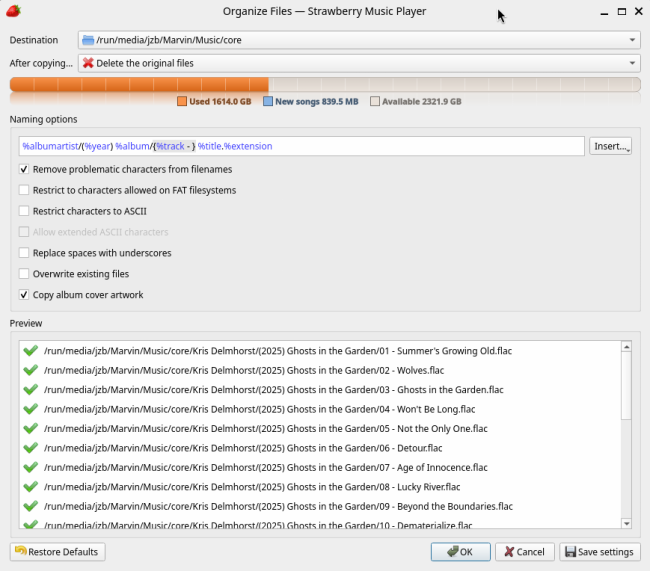Select preview row 03 - Ghosts in the Garden.flac
The width and height of the screenshot is (650, 571).
click(x=320, y=390)
